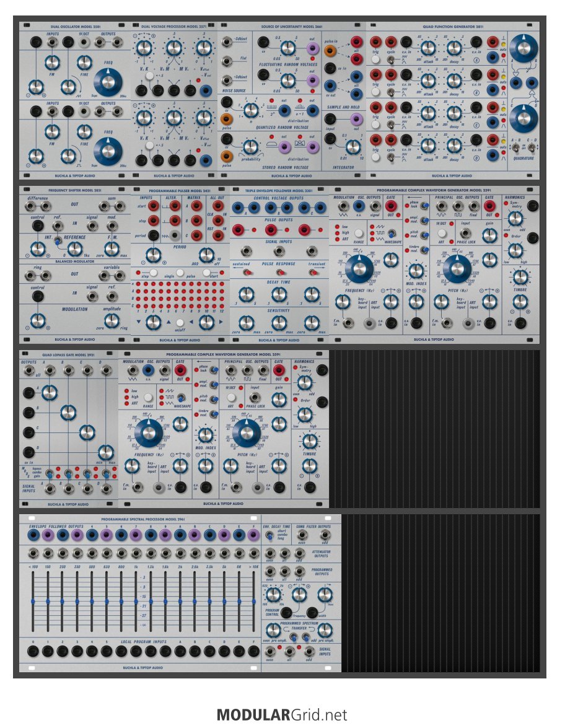Click the MOD. INDEX knob on lower Model 259t

(x=206, y=435)
